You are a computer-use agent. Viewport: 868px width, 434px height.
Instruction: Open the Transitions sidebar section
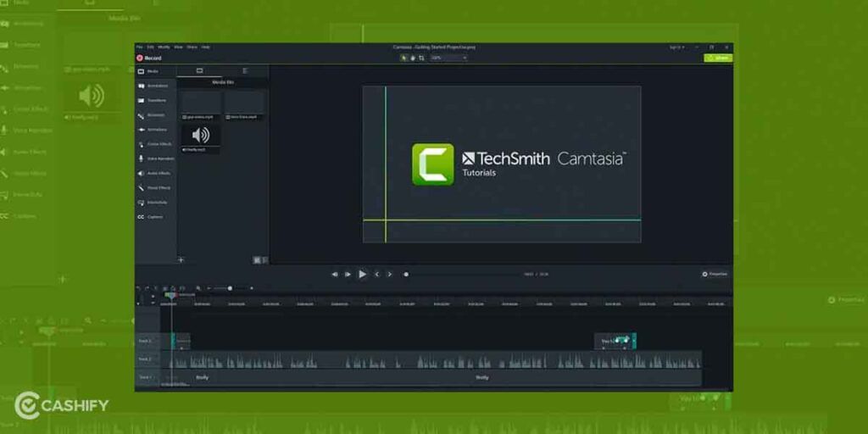point(156,100)
